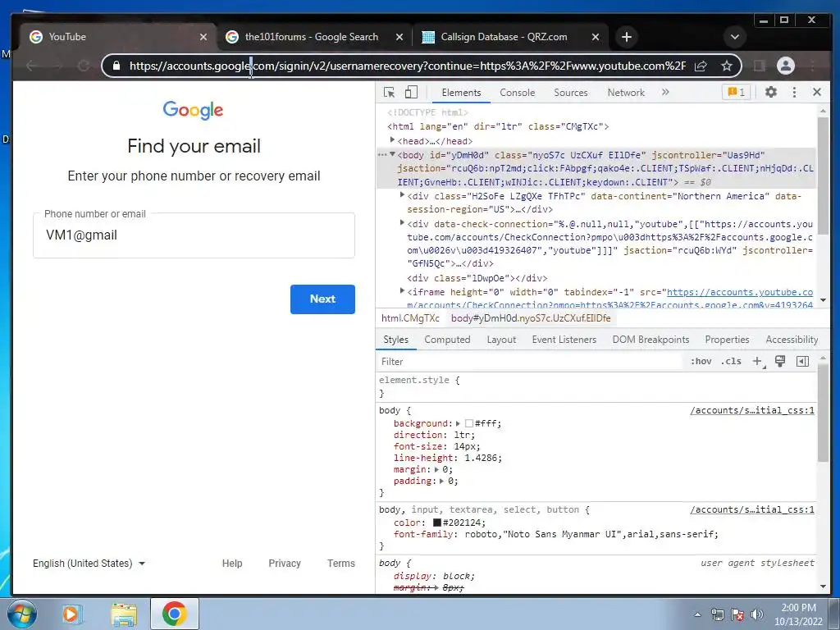Select the Elements tab
This screenshot has height=630, width=840.
pyautogui.click(x=461, y=93)
